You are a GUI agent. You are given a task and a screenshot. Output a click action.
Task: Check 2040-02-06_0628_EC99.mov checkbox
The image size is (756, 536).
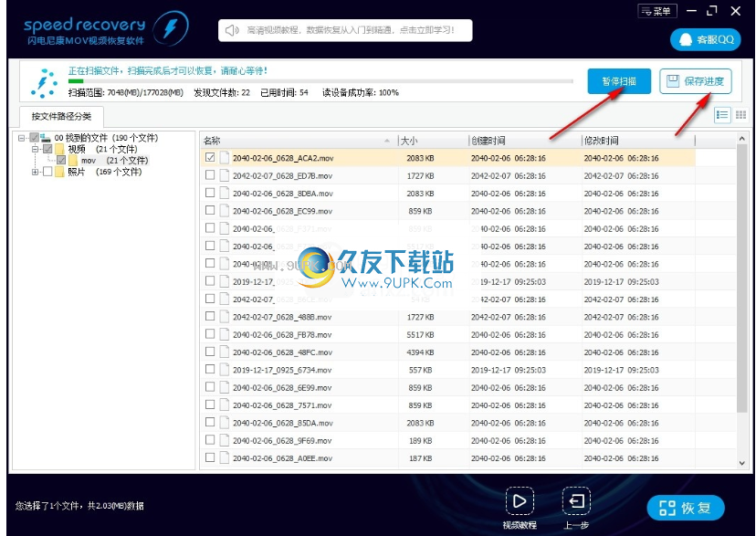[x=210, y=211]
